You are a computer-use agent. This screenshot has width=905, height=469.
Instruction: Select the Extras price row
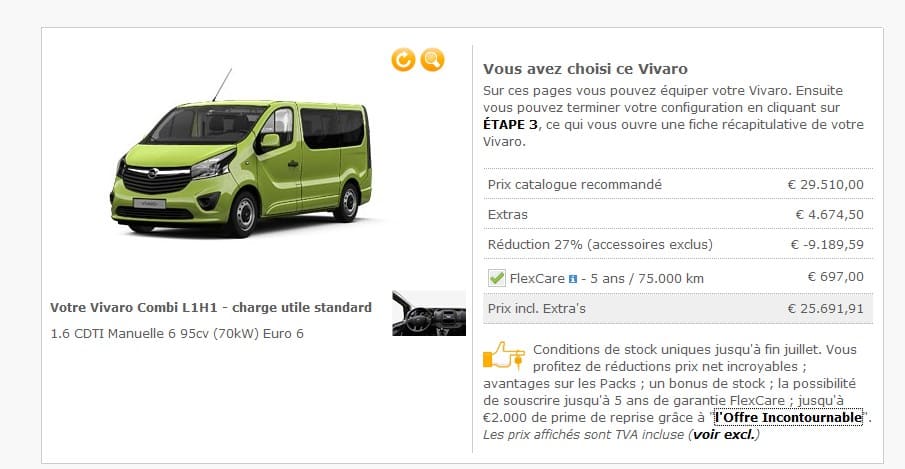pos(678,215)
